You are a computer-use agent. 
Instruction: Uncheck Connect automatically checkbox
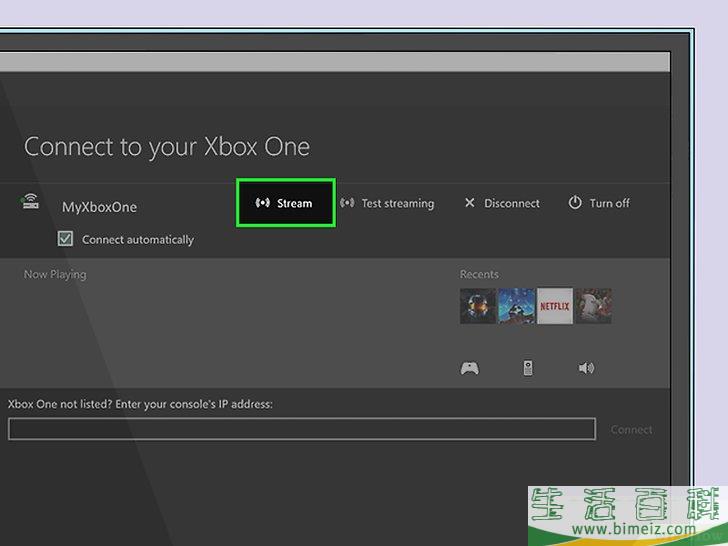click(65, 239)
